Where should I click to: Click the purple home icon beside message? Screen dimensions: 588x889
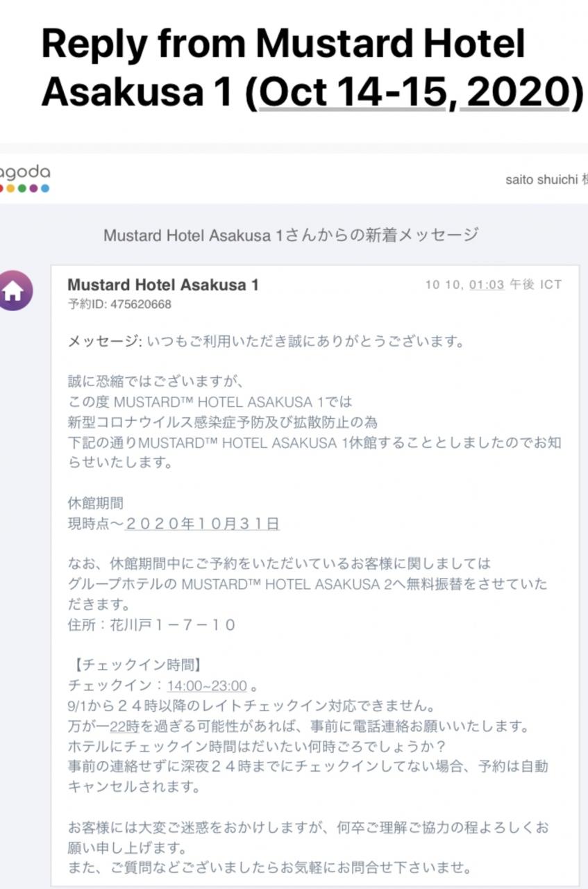tap(15, 290)
